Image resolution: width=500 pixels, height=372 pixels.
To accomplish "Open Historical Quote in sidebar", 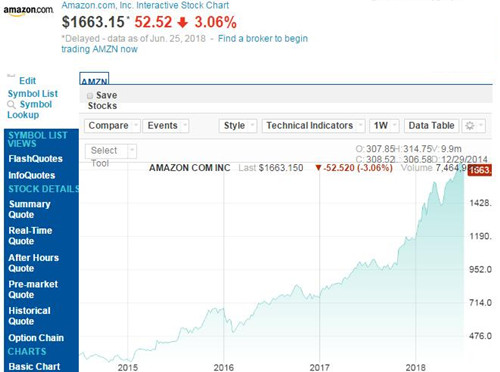I will point(29,316).
